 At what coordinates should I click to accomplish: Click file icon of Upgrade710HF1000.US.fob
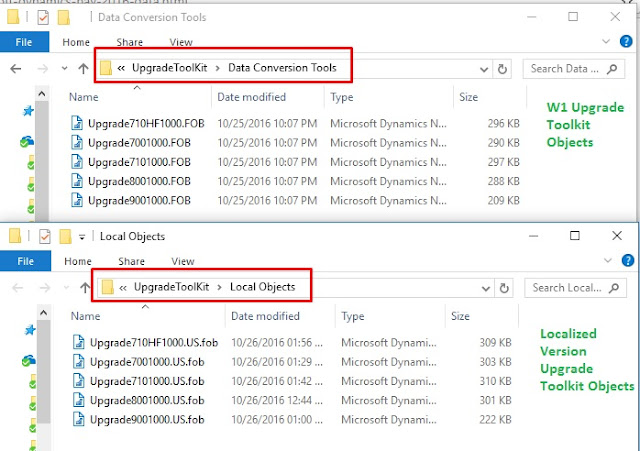(79, 342)
